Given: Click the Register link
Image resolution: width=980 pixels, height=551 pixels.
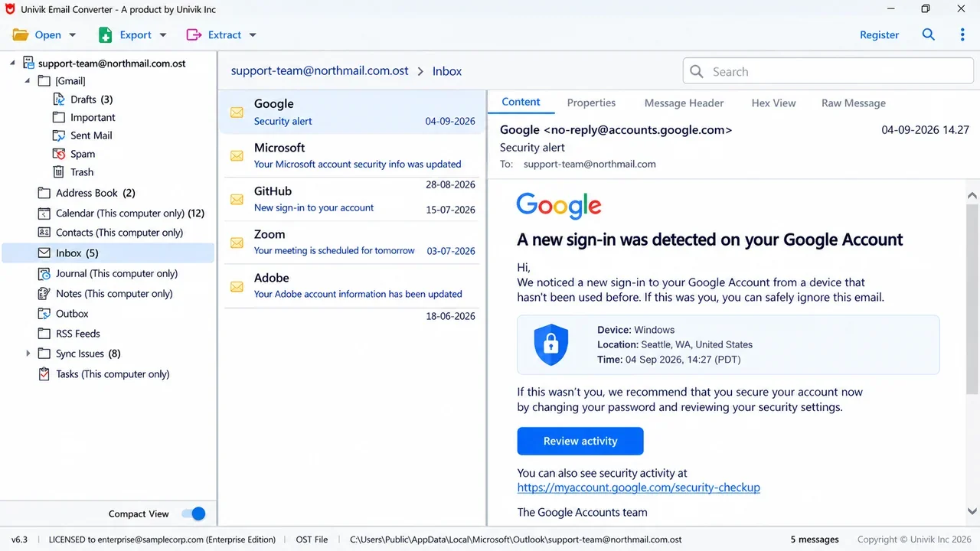Looking at the screenshot, I should point(879,35).
